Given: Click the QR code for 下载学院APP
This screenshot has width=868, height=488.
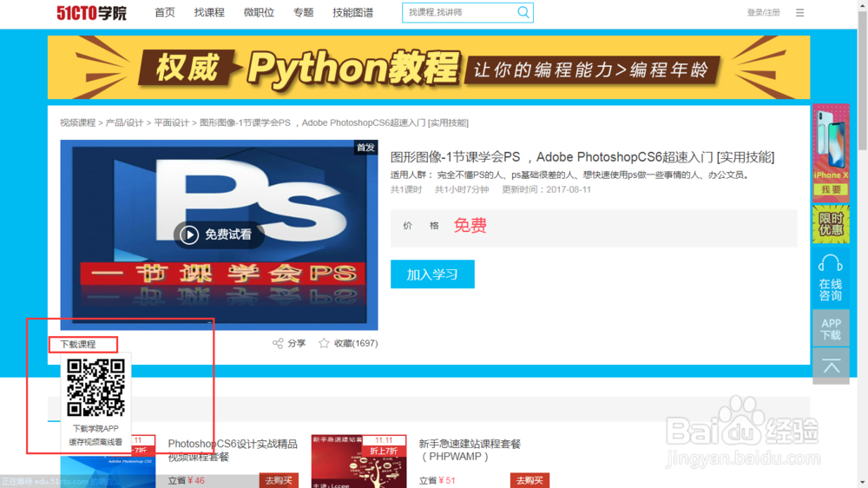Looking at the screenshot, I should coord(95,387).
